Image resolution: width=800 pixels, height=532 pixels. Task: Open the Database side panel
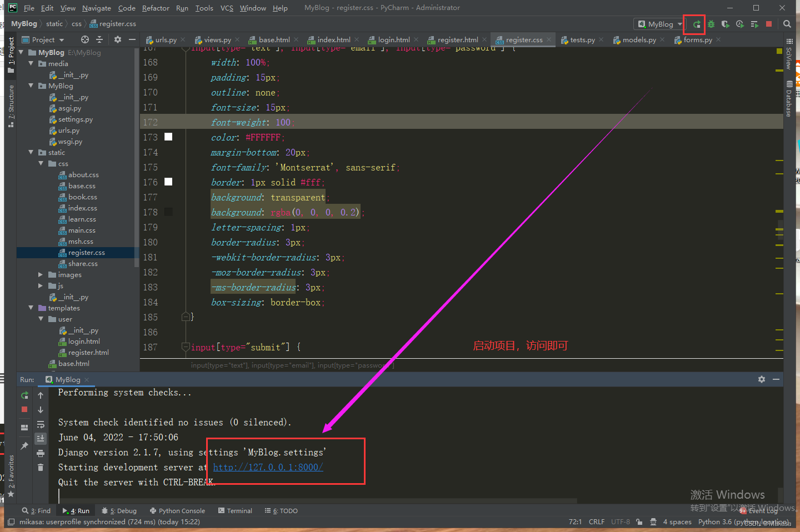(x=789, y=99)
